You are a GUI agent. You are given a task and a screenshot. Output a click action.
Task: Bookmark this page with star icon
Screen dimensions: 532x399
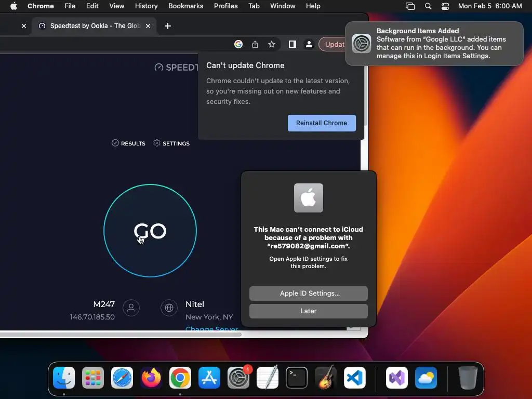(x=271, y=45)
